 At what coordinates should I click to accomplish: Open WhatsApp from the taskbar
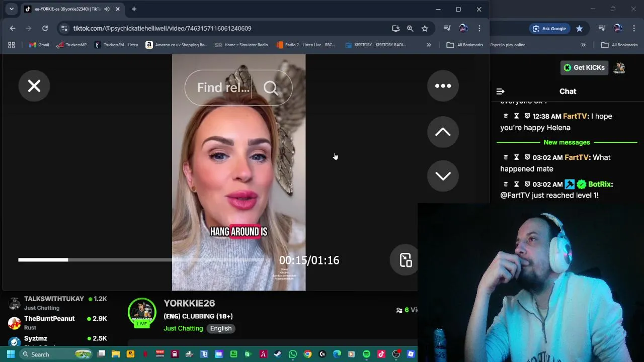(x=292, y=354)
